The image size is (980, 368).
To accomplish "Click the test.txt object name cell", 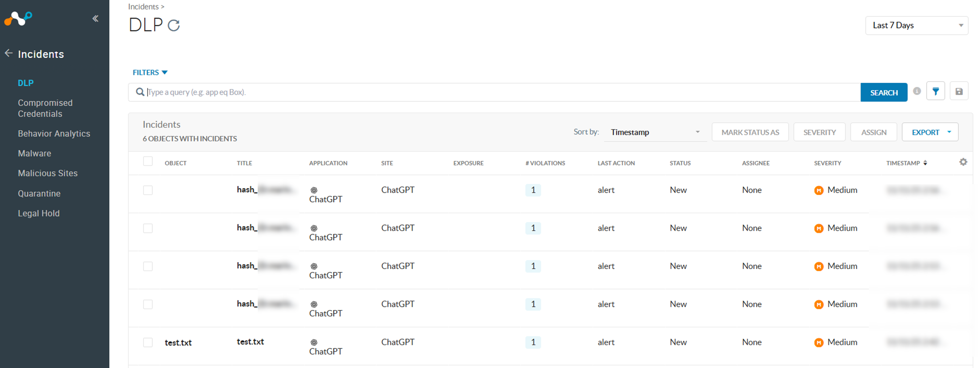I will coord(178,343).
